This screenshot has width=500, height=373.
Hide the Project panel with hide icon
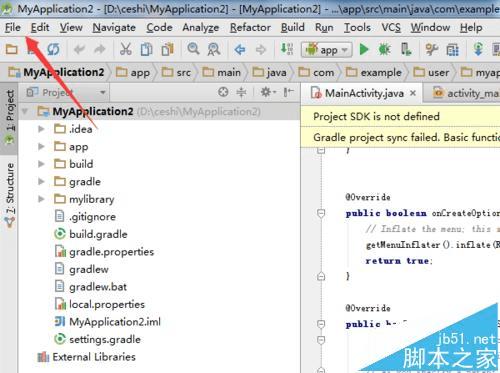tap(288, 92)
